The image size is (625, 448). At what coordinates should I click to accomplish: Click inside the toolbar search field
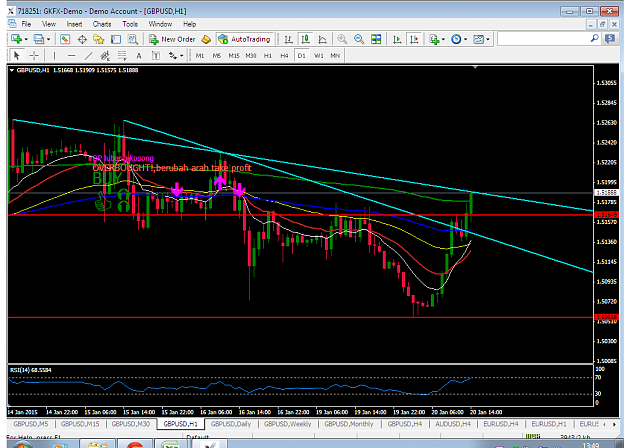click(544, 39)
